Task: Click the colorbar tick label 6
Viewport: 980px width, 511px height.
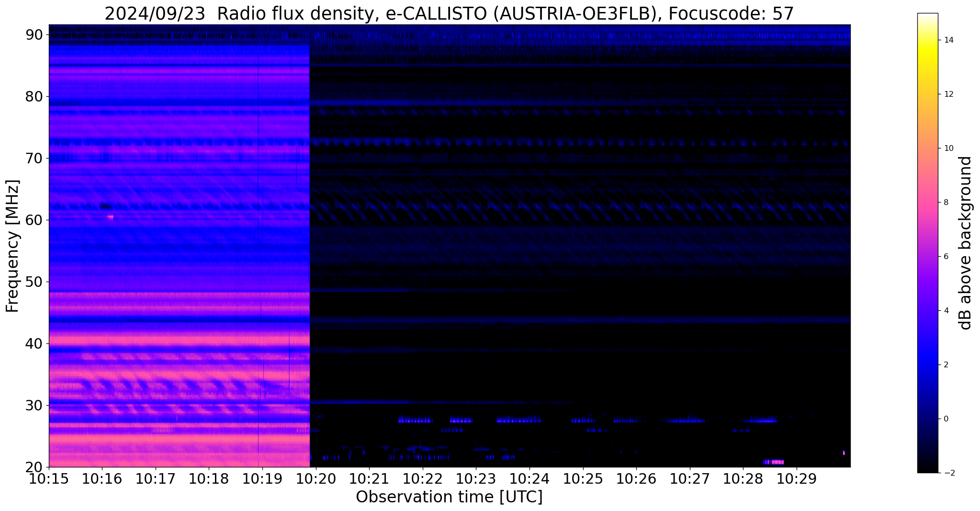Action: [946, 257]
